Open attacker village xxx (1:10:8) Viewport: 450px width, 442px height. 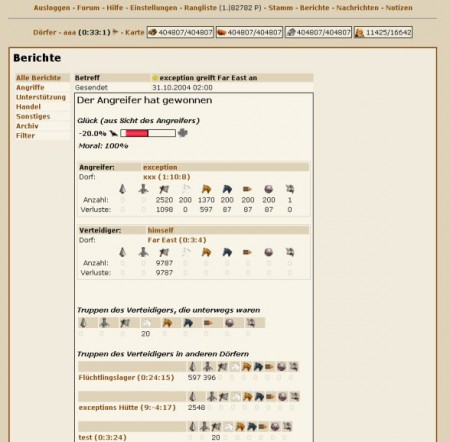167,177
